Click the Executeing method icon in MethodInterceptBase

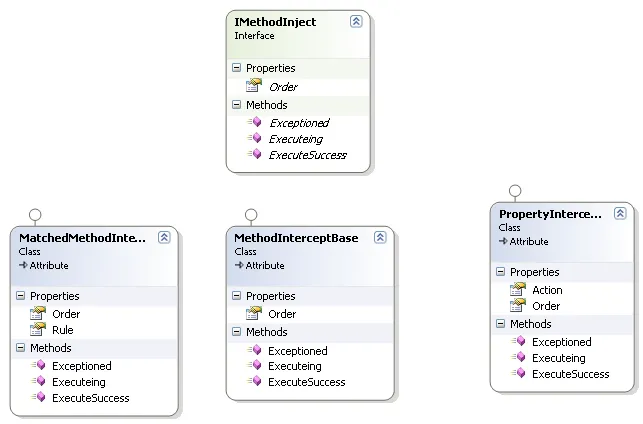coord(254,366)
